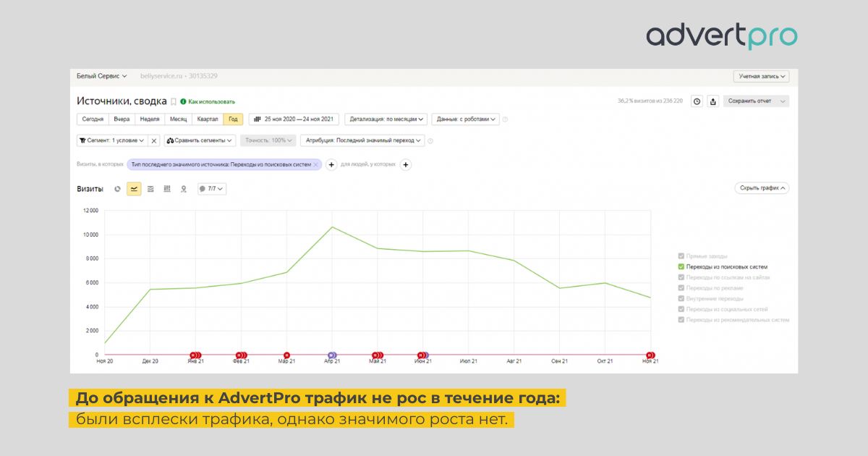Open the map view icon
This screenshot has height=456, width=868.
184,189
